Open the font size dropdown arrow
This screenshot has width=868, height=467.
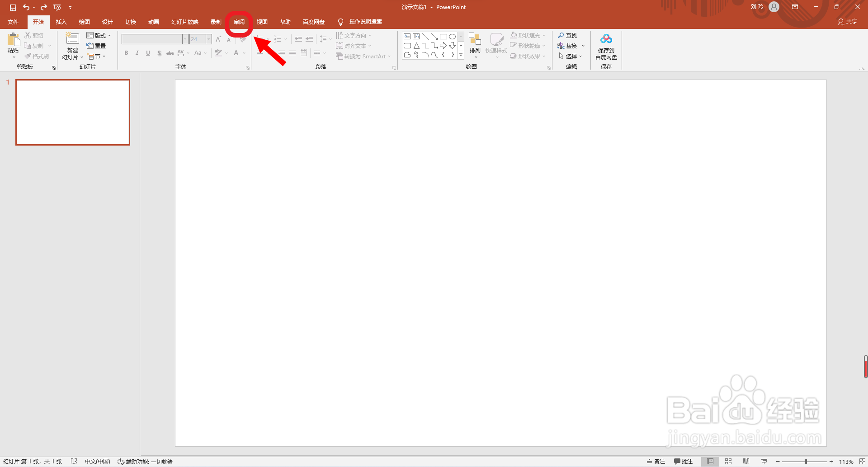tap(208, 39)
